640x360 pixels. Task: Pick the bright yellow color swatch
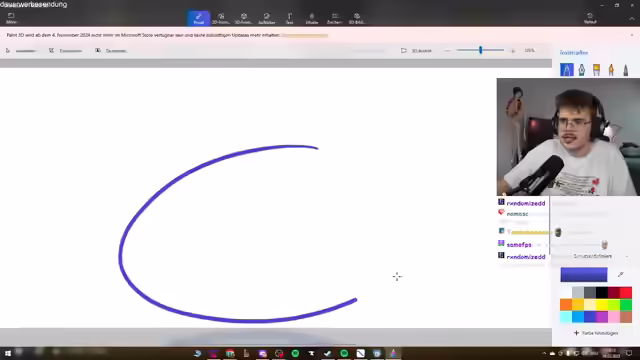tap(602, 304)
